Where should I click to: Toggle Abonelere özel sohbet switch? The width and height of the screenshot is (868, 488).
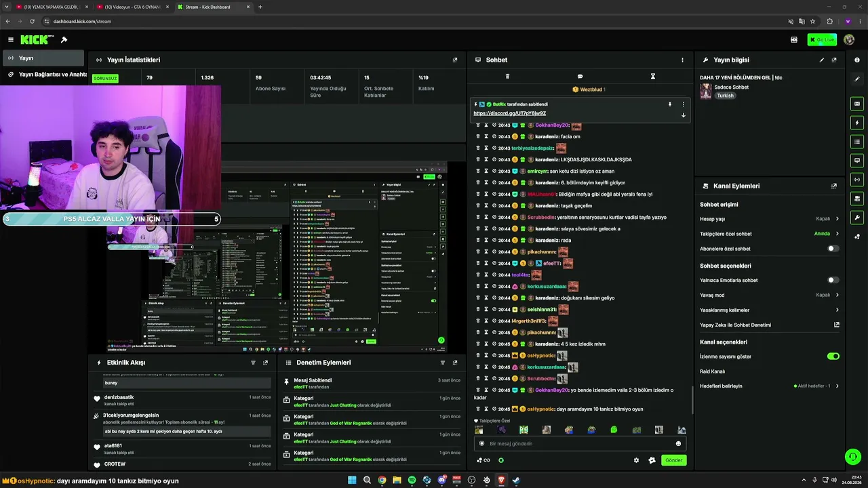pos(833,249)
